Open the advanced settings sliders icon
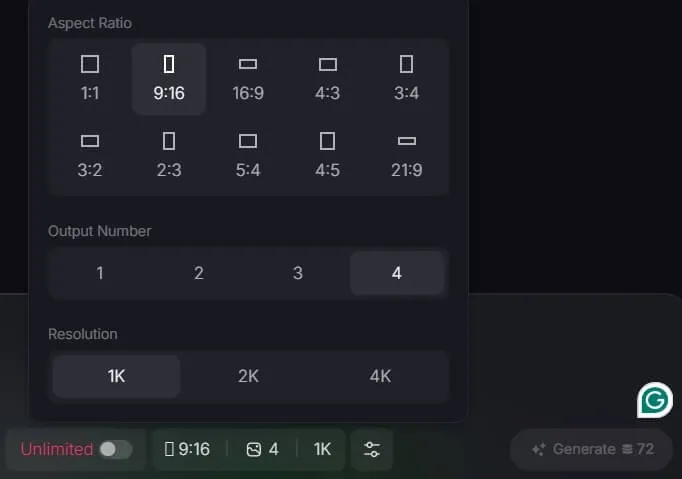The height and width of the screenshot is (479, 682). (372, 449)
